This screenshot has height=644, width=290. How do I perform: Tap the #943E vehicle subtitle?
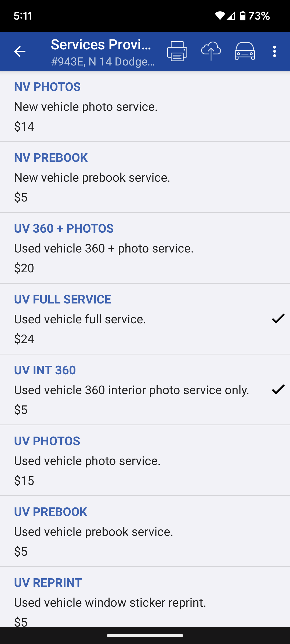pyautogui.click(x=103, y=62)
